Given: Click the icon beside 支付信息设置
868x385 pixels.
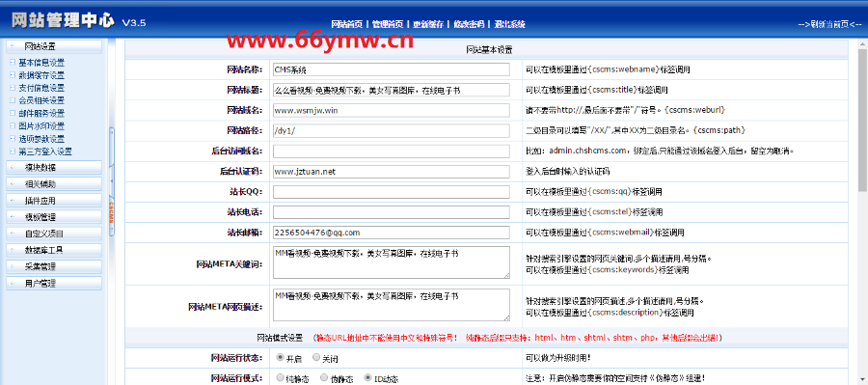Looking at the screenshot, I should [13, 88].
